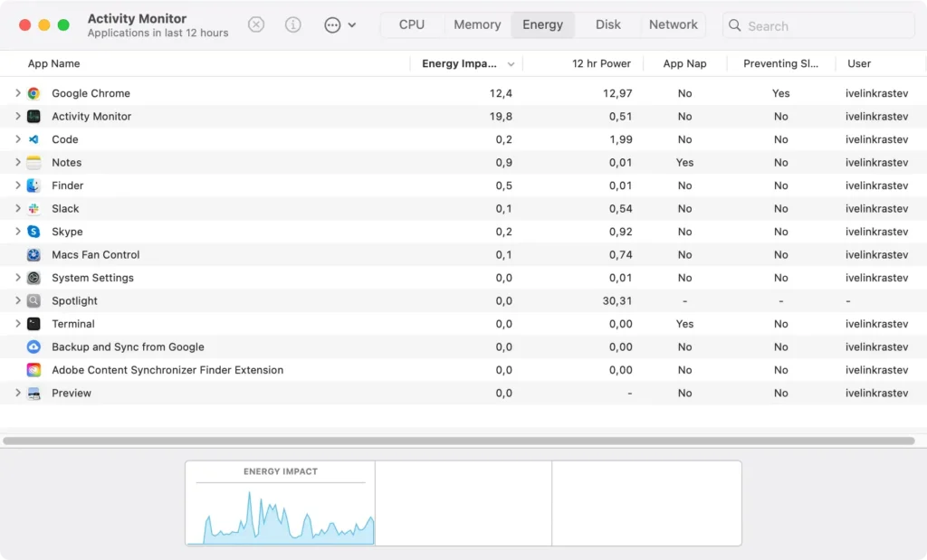Click Activity Monitor's energy impact 19,8
927x560 pixels.
click(x=501, y=117)
